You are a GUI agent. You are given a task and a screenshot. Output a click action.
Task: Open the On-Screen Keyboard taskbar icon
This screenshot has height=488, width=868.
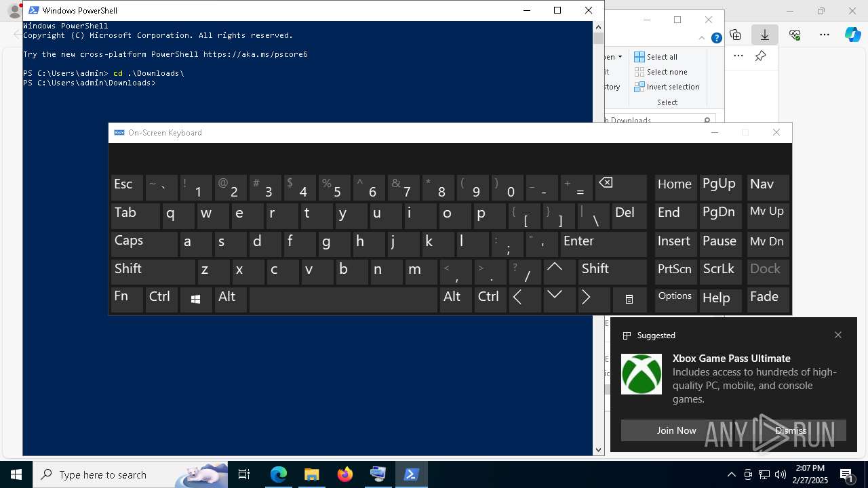(x=378, y=474)
